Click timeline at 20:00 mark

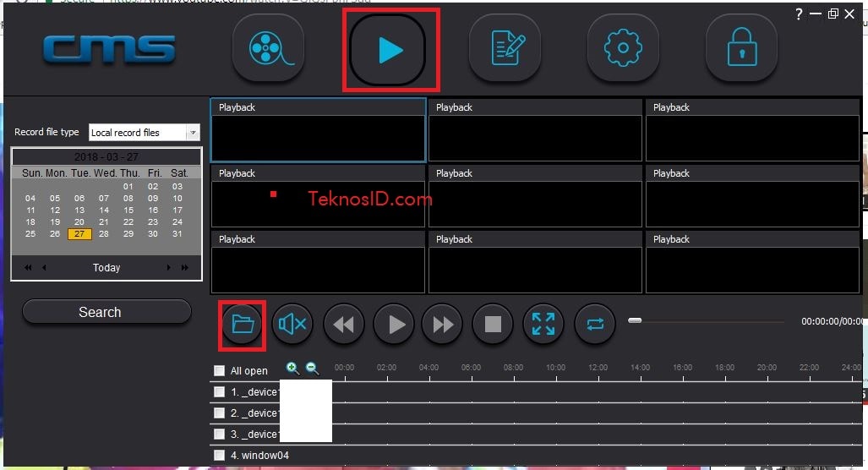point(767,368)
